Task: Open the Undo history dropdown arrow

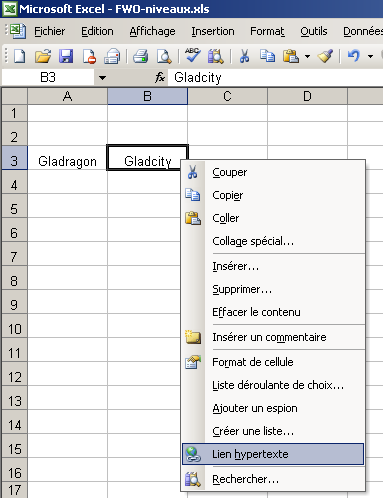Action: (x=370, y=56)
